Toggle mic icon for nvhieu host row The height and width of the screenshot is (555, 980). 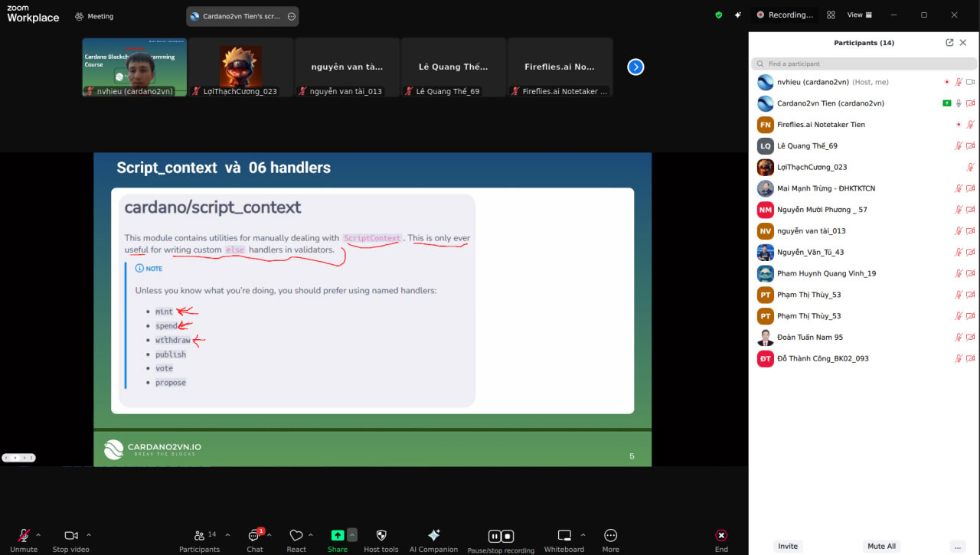(x=958, y=82)
